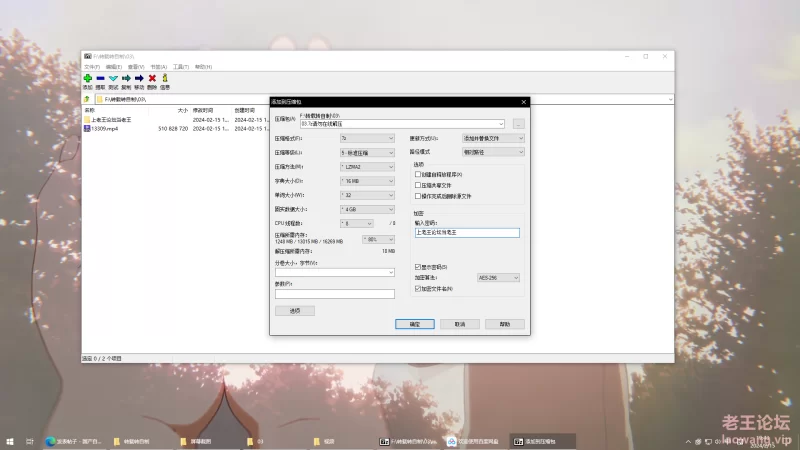The image size is (800, 450).
Task: Click the browse '...' archive button
Action: coord(518,124)
